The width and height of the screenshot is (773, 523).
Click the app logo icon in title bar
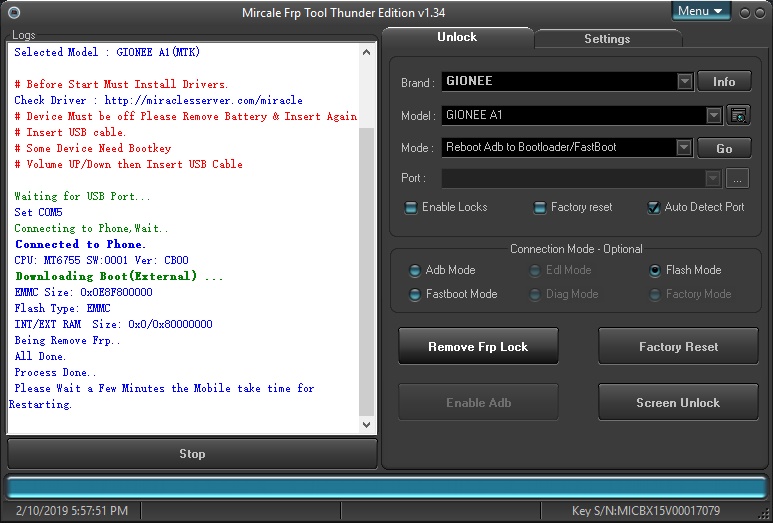coord(14,12)
